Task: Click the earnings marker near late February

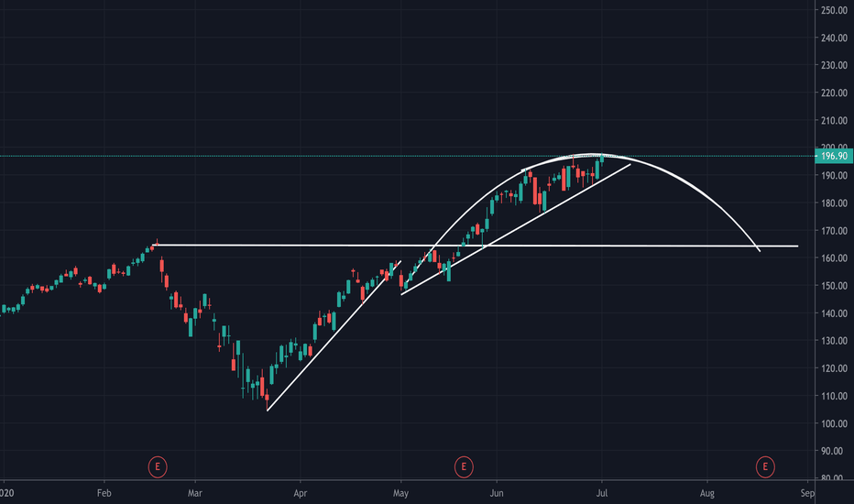Action: coord(158,467)
